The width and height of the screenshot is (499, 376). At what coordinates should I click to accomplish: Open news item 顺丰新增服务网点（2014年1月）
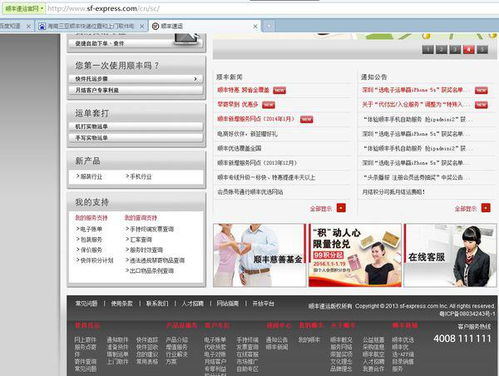click(256, 119)
